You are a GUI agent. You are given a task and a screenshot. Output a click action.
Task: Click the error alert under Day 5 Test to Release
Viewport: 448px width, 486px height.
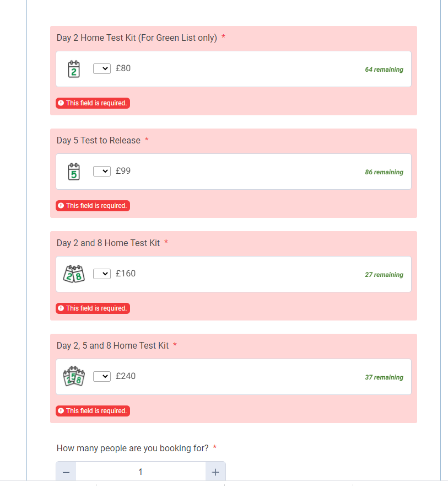[93, 206]
